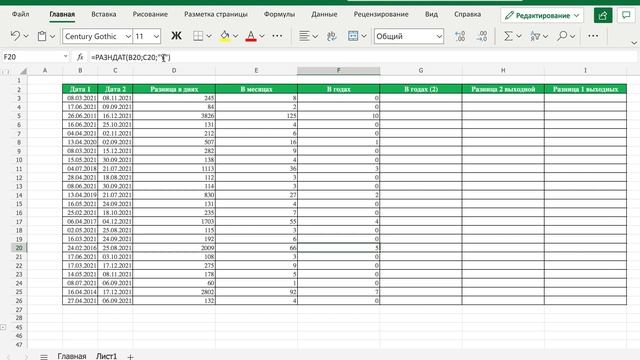Open the Справка tab

[x=467, y=14]
